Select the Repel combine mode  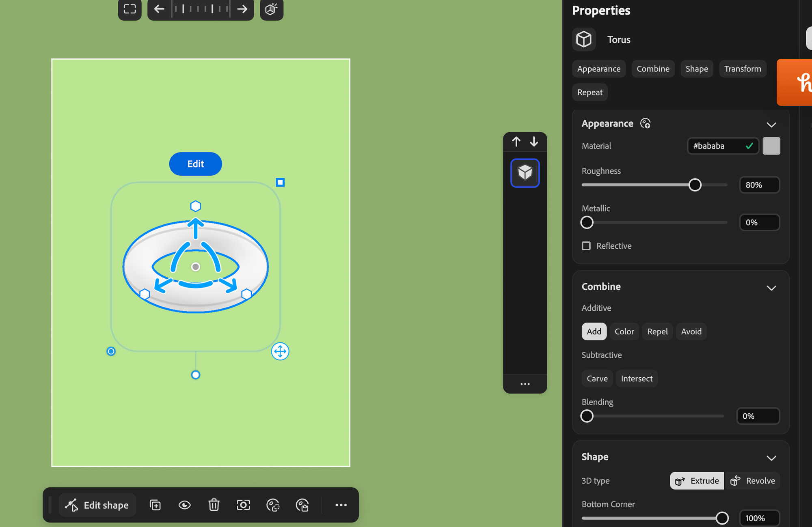pos(657,331)
